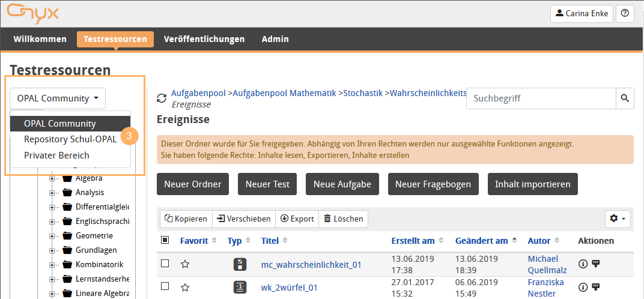This screenshot has height=299, width=644.
Task: Click Inhalt importieren button
Action: coord(533,184)
